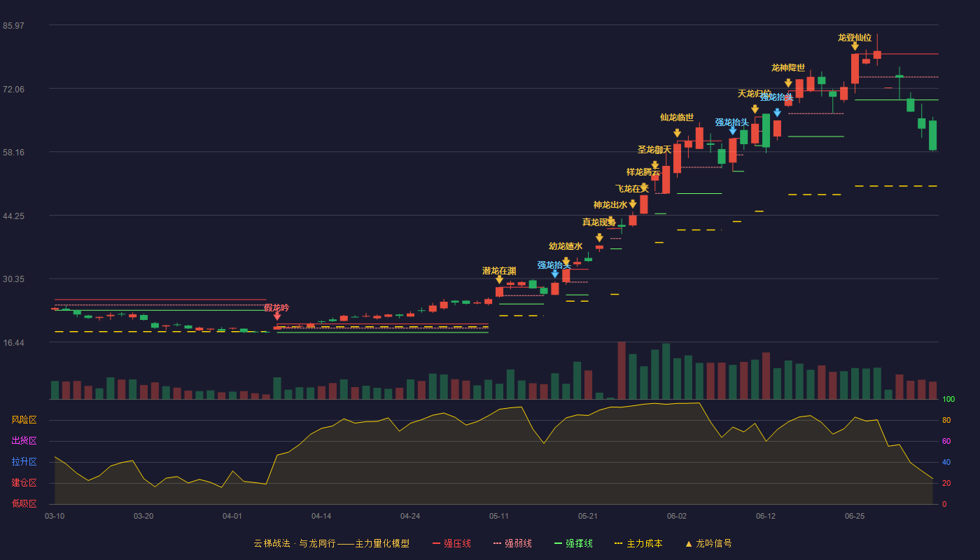Click the 44.25 price axis label

click(x=14, y=216)
